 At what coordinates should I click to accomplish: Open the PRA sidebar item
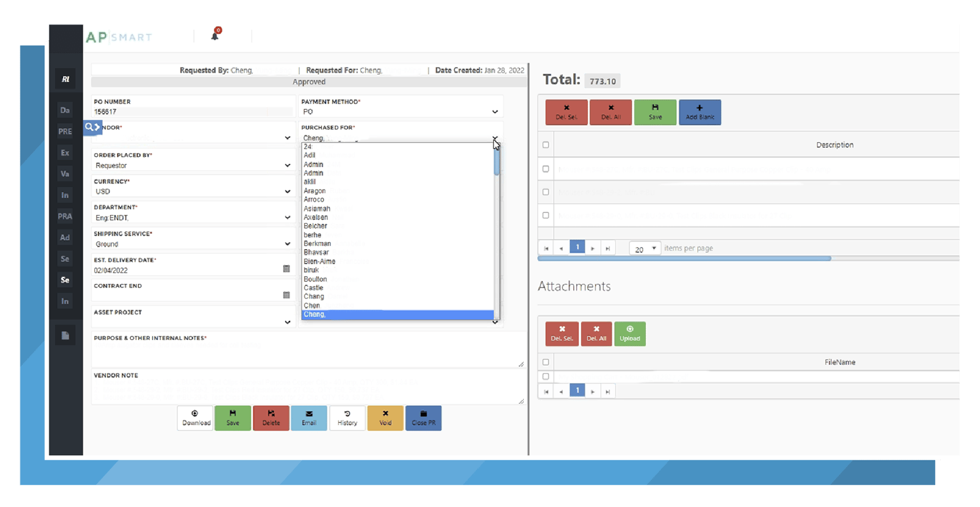coord(65,216)
